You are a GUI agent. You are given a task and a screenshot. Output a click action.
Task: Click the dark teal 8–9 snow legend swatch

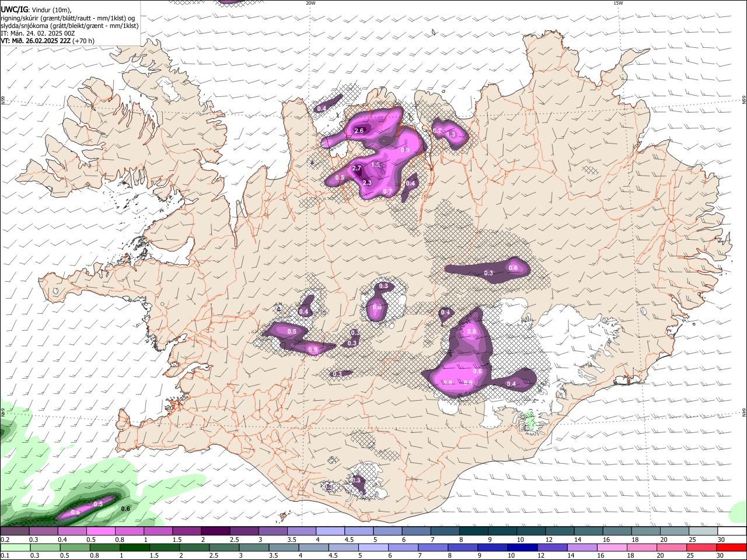click(473, 531)
